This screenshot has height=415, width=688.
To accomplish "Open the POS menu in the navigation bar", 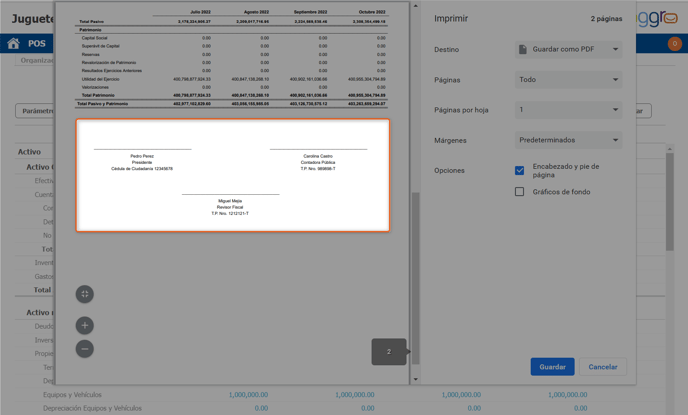I will (36, 43).
